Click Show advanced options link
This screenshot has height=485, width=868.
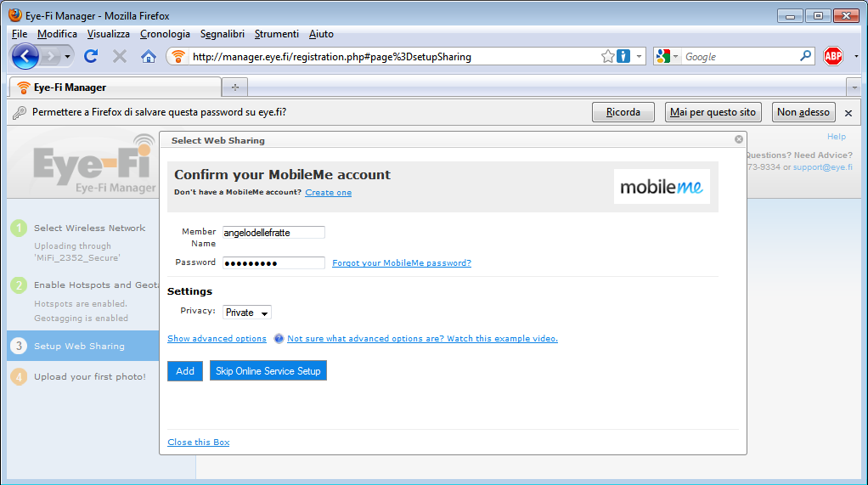tap(217, 338)
